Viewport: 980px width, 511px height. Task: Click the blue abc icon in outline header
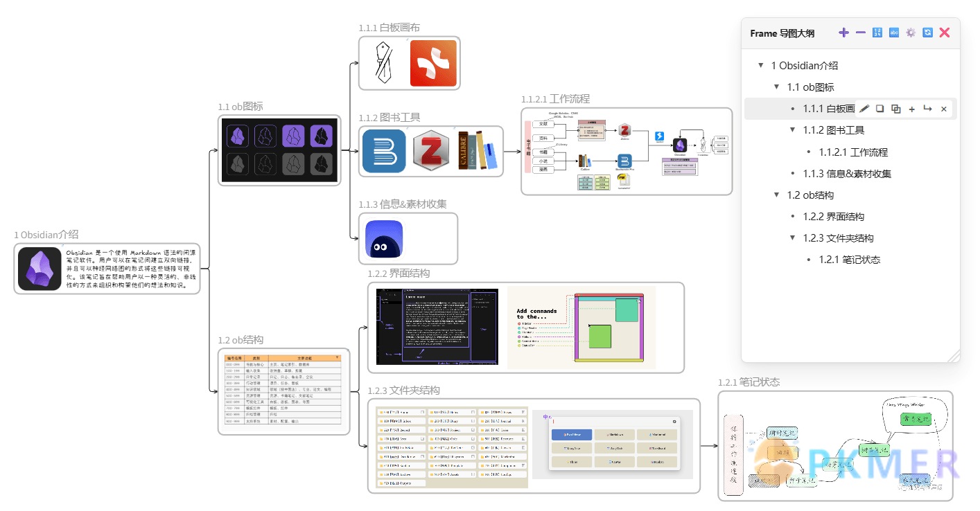pos(894,33)
